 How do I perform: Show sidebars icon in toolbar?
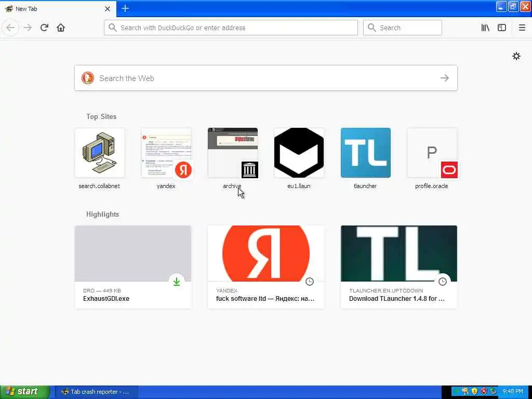coord(502,28)
